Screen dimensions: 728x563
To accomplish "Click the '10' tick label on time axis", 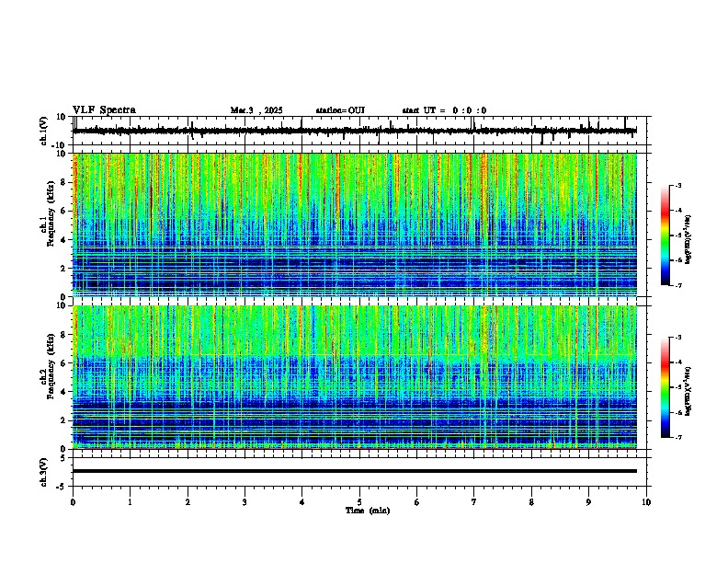I will [646, 502].
